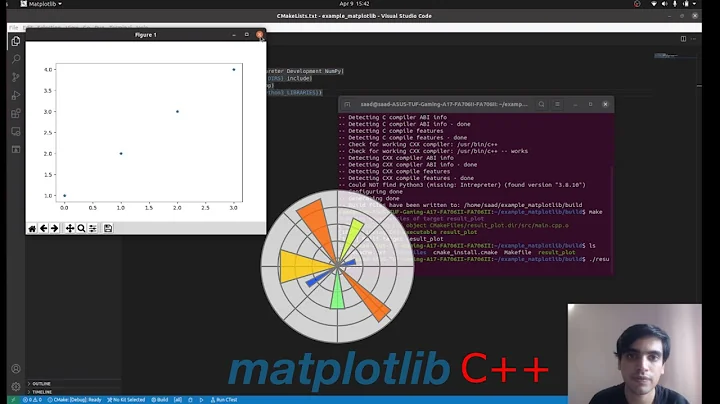The image size is (720, 404).
Task: Close the Figure 1 window
Action: click(259, 35)
